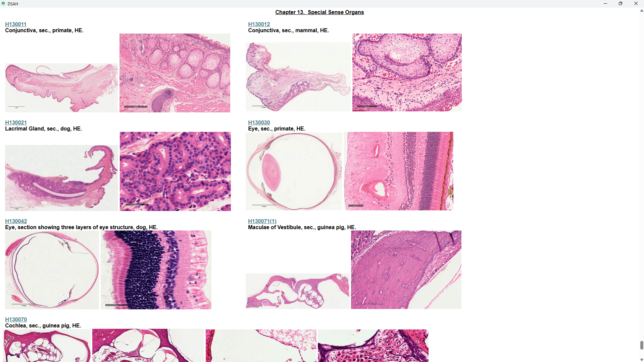Screen dimensions: 644x362
Task: Open the H130030 Eye primate link
Action: click(x=259, y=122)
